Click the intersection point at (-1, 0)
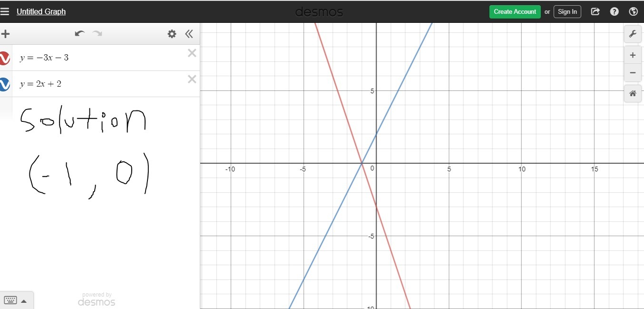 point(362,163)
